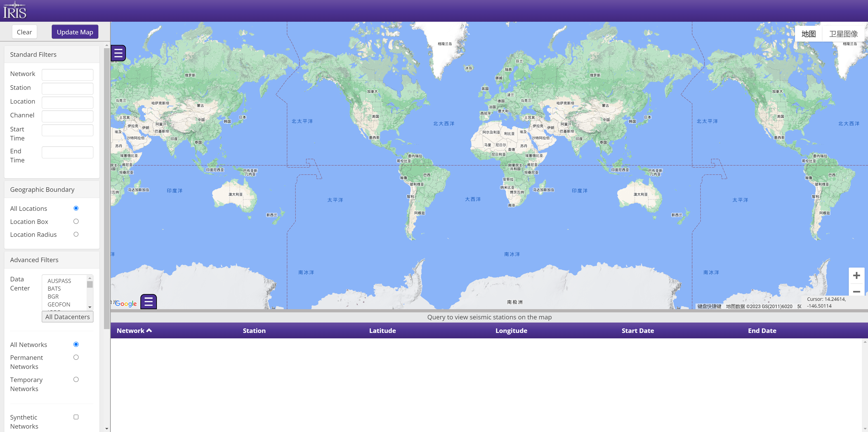Sort table by Longitude column
Screen dimensions: 868x432
tap(511, 330)
